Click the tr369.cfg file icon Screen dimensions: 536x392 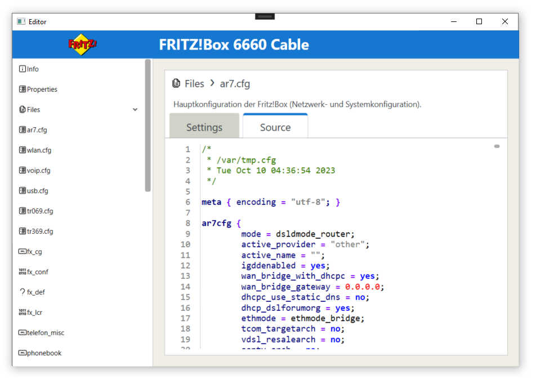coord(22,231)
